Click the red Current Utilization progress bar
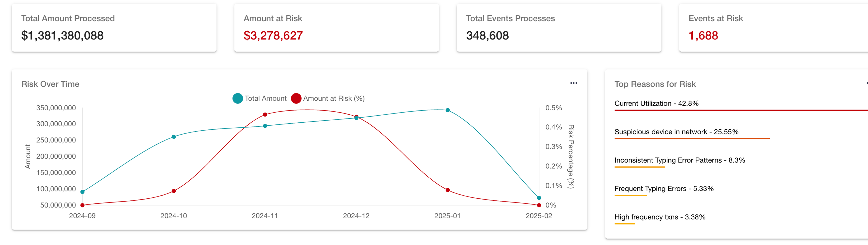The width and height of the screenshot is (868, 245). coord(741,110)
